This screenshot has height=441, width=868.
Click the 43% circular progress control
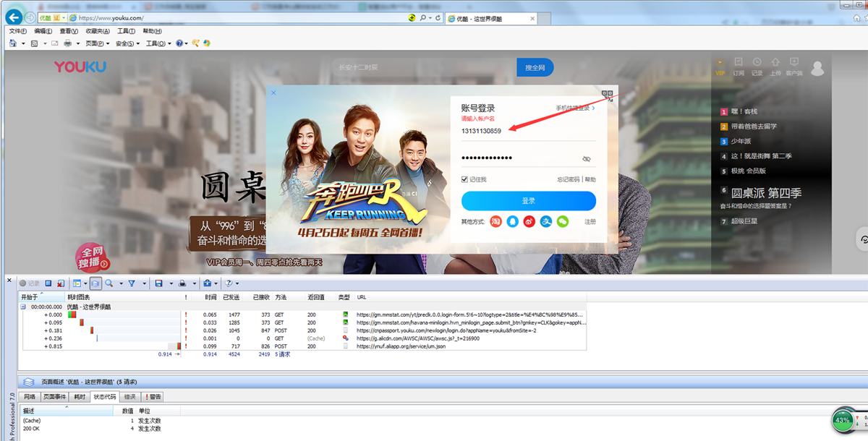pos(841,420)
